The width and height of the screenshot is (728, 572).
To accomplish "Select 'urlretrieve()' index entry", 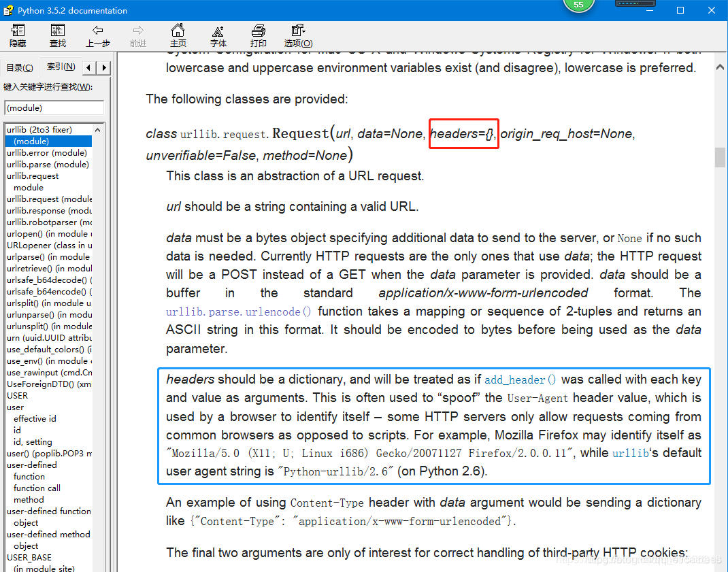I will pos(49,269).
